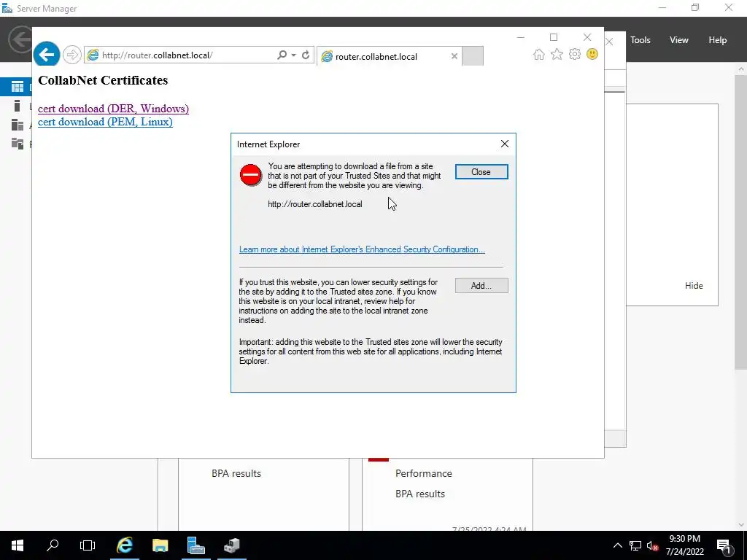Dismiss dialog with the X close icon
747x560 pixels.
pyautogui.click(x=505, y=144)
